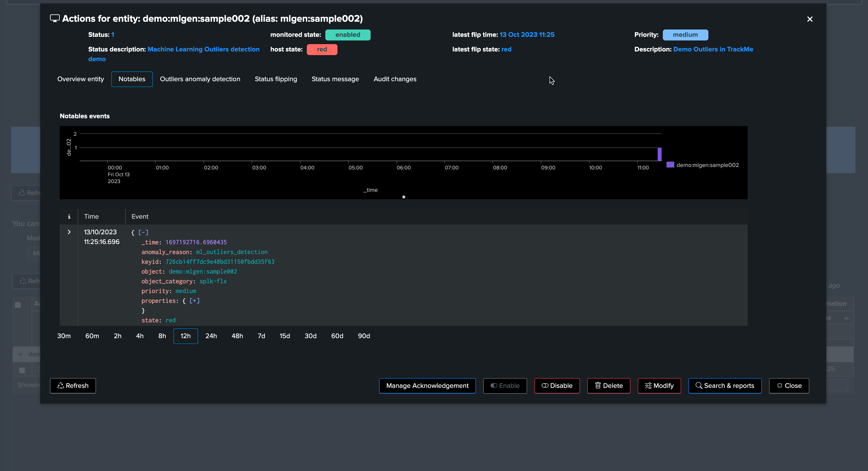Image resolution: width=868 pixels, height=471 pixels.
Task: Choose the 30d time range
Action: (311, 336)
